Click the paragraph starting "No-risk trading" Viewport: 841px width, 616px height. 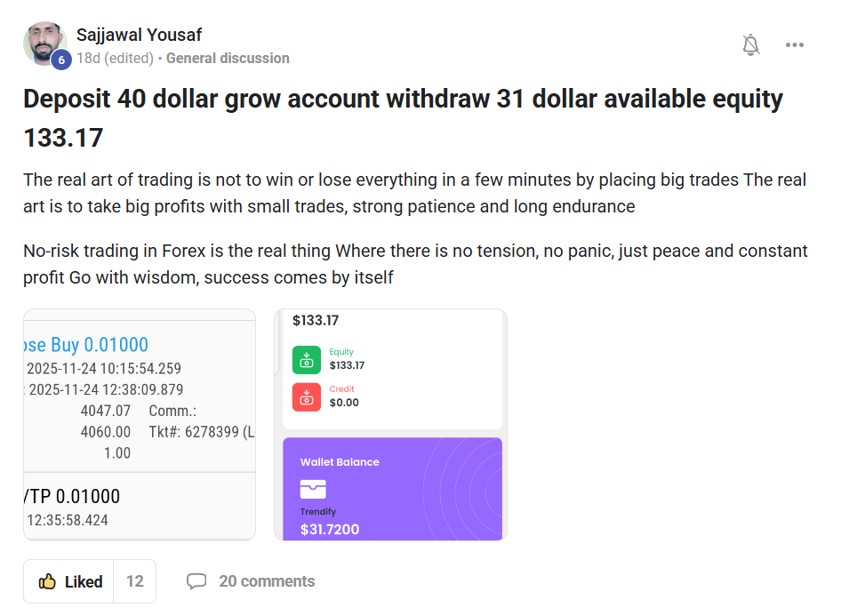click(414, 264)
